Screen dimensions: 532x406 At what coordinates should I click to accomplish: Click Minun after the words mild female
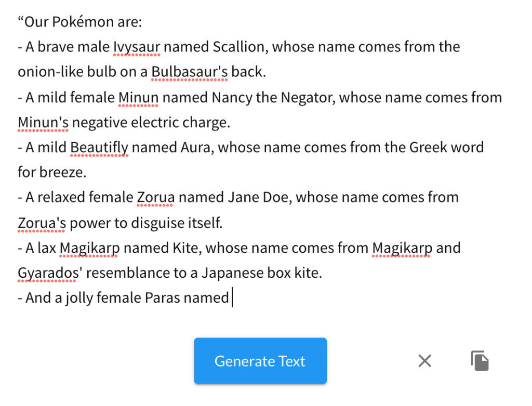(x=138, y=98)
